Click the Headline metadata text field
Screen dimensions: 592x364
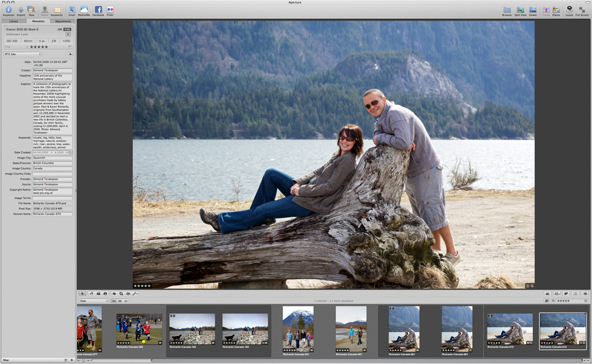[x=52, y=77]
